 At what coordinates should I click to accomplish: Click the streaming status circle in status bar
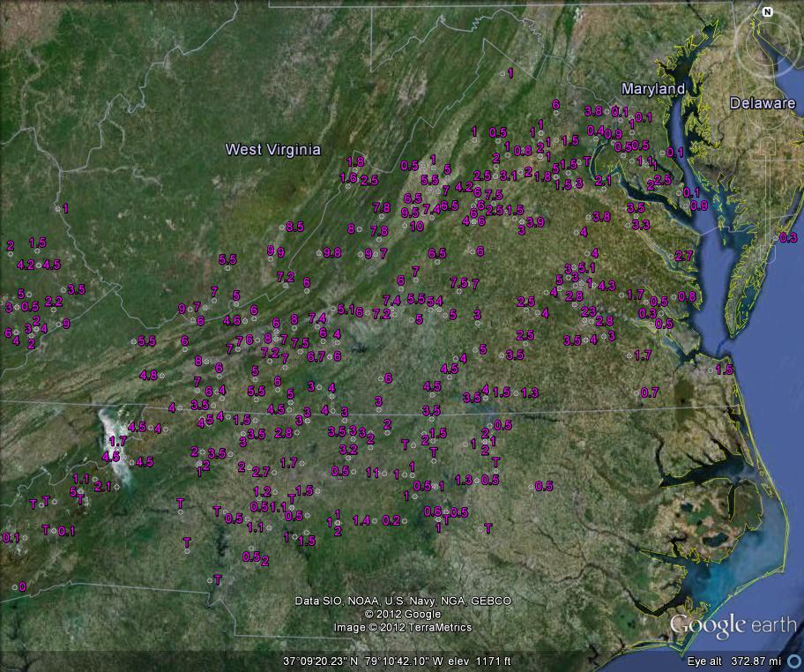(793, 661)
